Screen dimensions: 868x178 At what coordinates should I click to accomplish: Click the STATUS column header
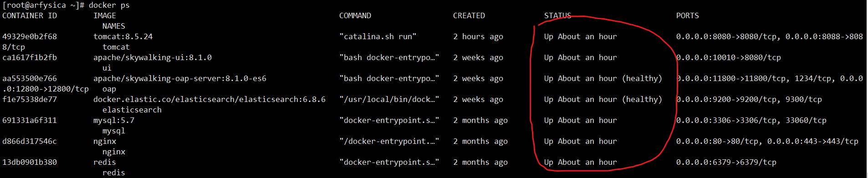(557, 16)
